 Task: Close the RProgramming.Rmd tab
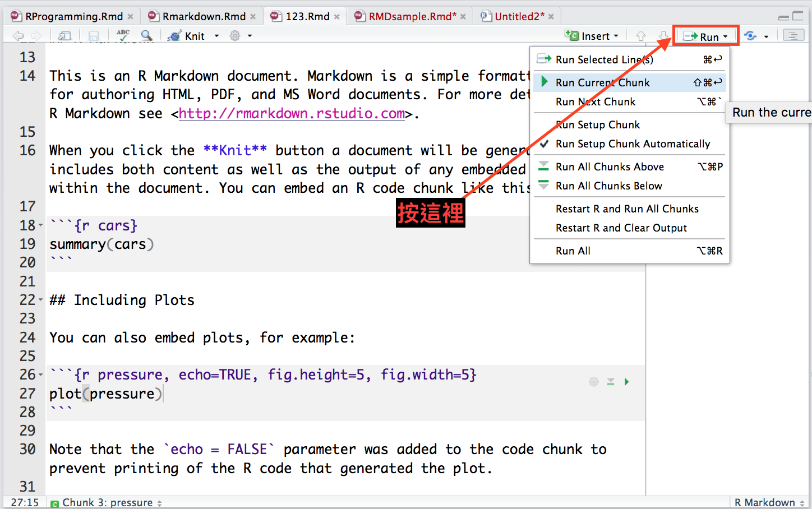(x=130, y=17)
